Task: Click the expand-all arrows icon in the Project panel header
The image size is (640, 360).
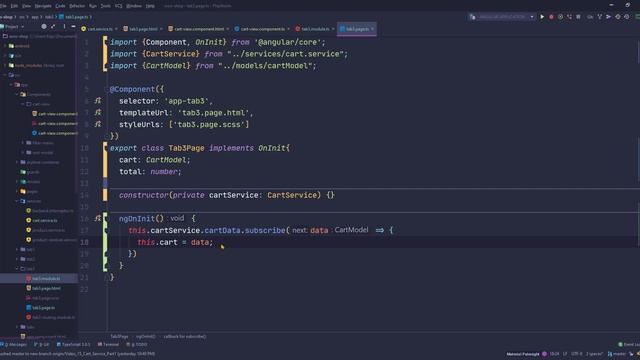Action: [x=53, y=27]
